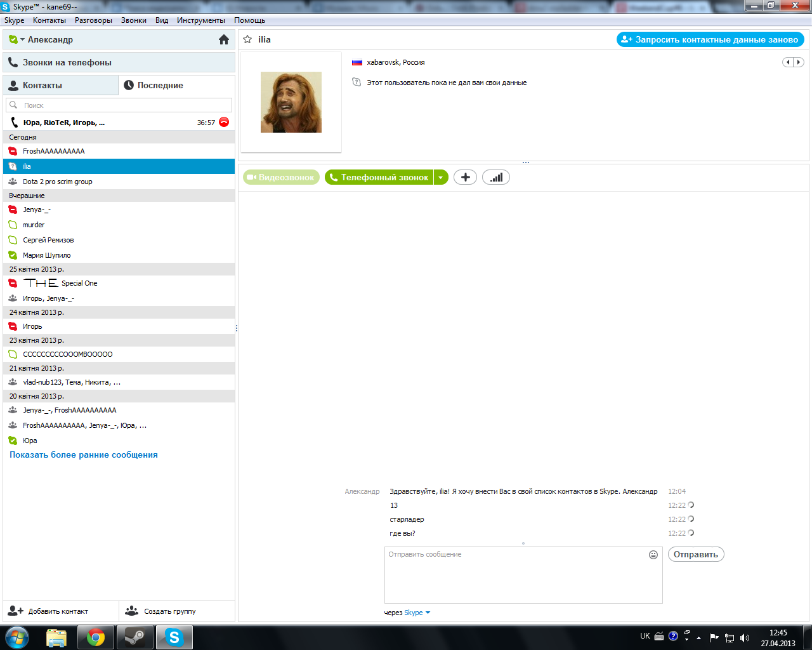The width and height of the screenshot is (812, 650).
Task: Open Звонки на телефоны
Action: click(x=119, y=62)
